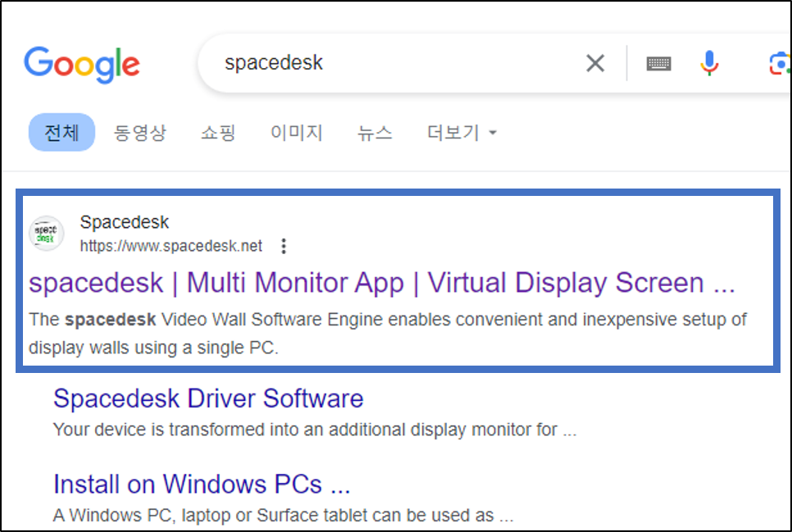This screenshot has width=792, height=532.
Task: Open the three-dot menu next to spacedesk.net
Action: point(283,245)
